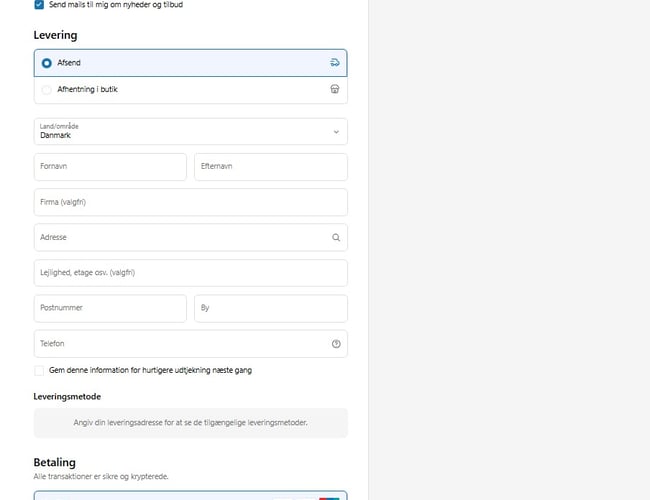
Task: Select the Afsend delivery radio button
Action: click(47, 63)
